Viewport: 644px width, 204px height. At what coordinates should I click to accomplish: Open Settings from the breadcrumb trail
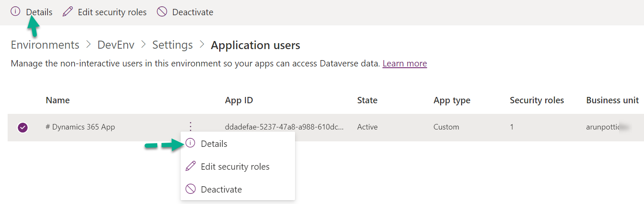[x=173, y=45]
